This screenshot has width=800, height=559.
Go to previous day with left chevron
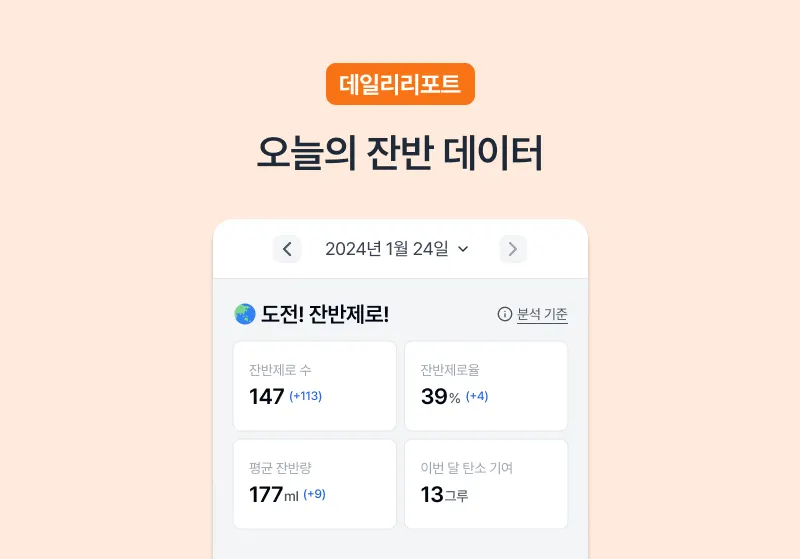pos(287,249)
